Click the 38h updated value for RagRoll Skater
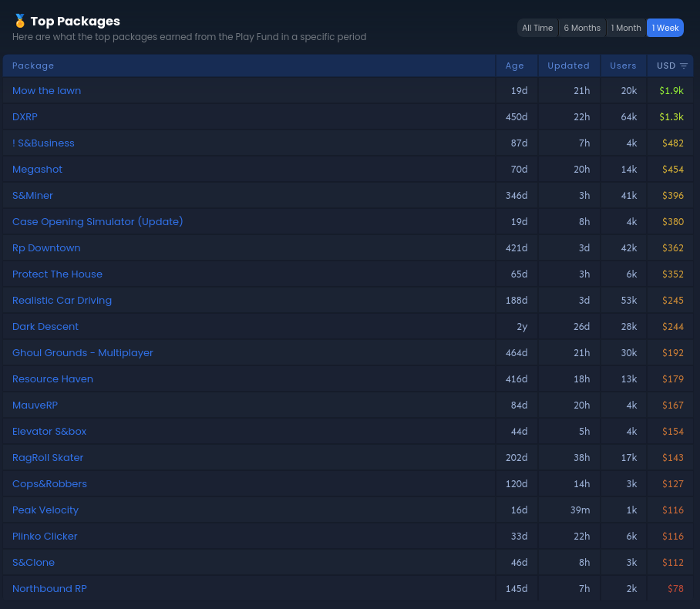Viewport: 700px width, 609px height. click(581, 458)
